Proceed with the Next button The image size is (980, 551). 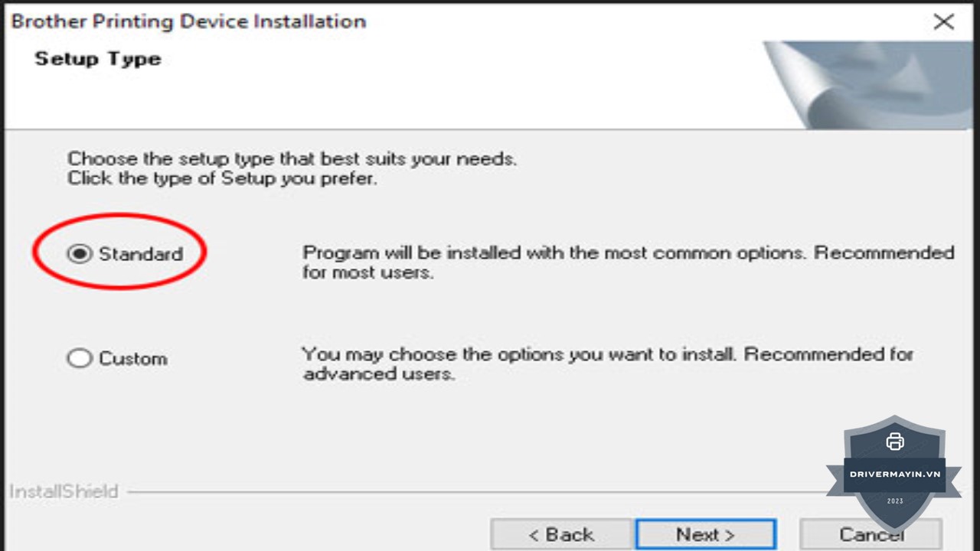[x=705, y=534]
